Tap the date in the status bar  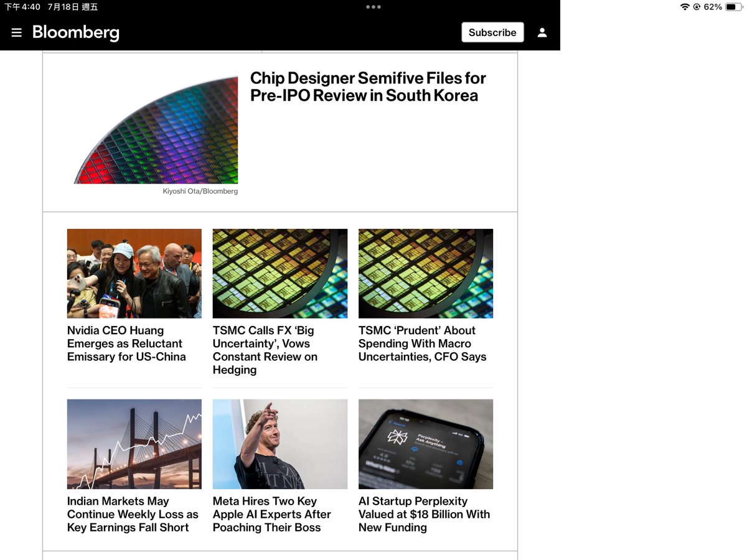(72, 7)
